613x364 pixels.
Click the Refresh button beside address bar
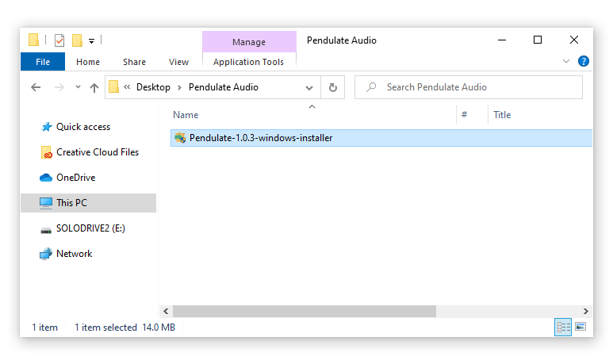[333, 87]
